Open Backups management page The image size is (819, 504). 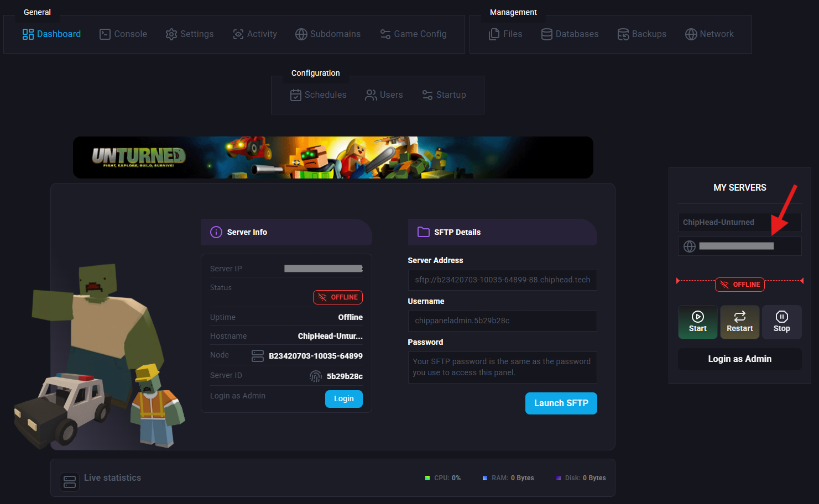(642, 34)
